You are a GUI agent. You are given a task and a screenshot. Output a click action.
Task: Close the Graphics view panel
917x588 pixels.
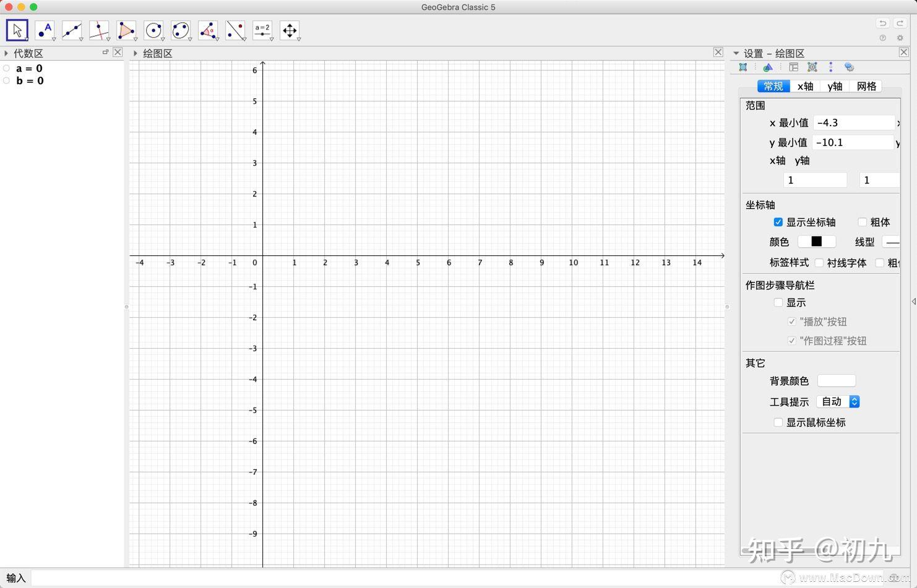click(x=718, y=52)
